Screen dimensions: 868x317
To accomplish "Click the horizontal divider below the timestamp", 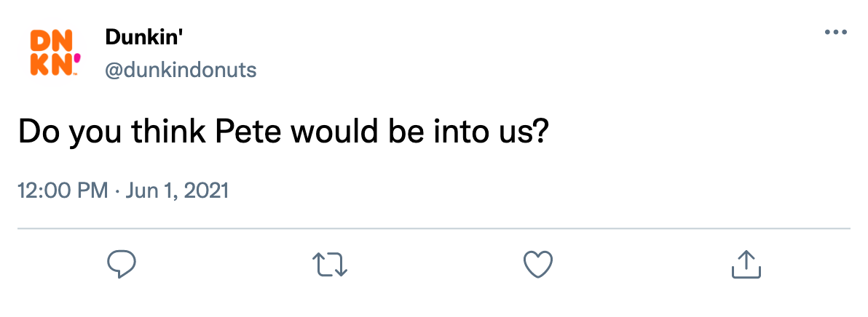I will click(434, 229).
